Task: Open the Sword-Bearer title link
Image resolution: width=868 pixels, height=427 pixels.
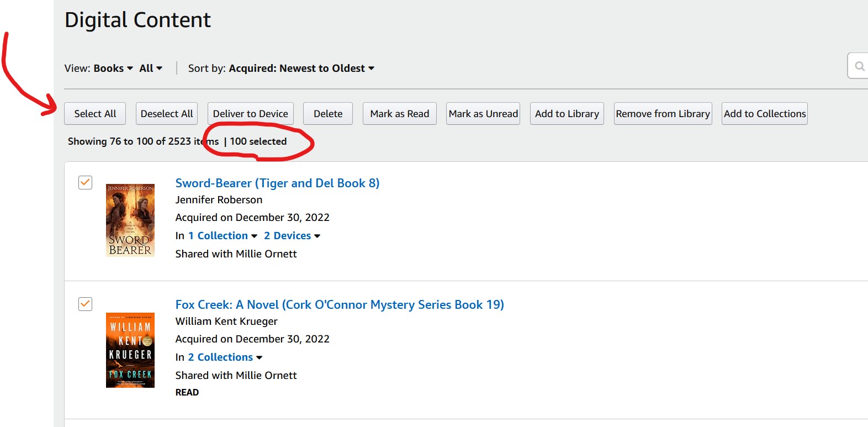Action: pyautogui.click(x=277, y=183)
